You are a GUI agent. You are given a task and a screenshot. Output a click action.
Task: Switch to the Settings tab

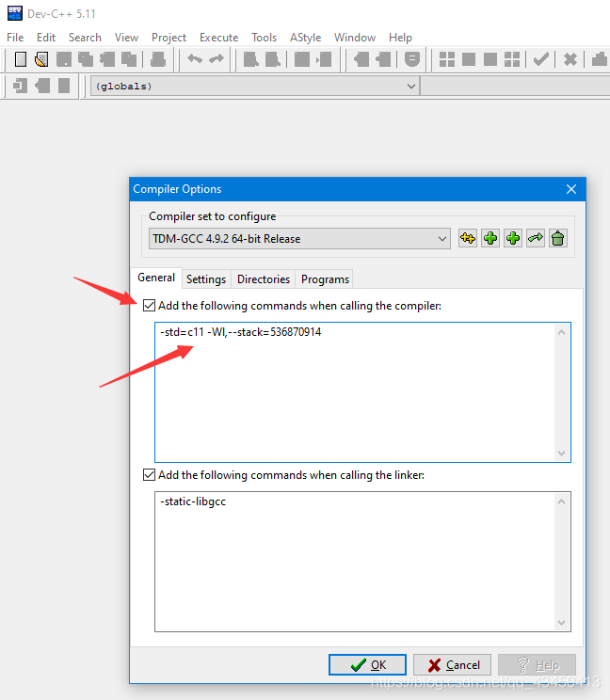coord(206,279)
